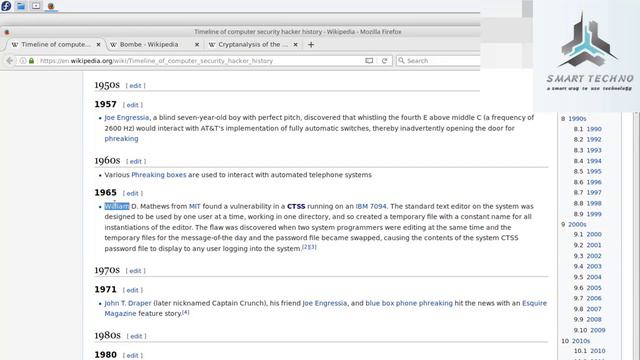Click the site information icon in address bar
Viewport: 640px width, 360px height.
point(23,60)
